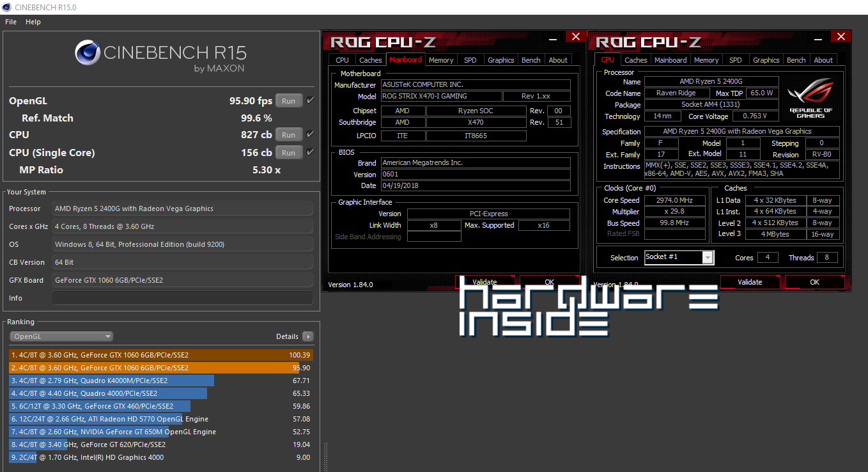Open About tab in right CPU-Z window
This screenshot has height=472, width=868.
coord(823,60)
